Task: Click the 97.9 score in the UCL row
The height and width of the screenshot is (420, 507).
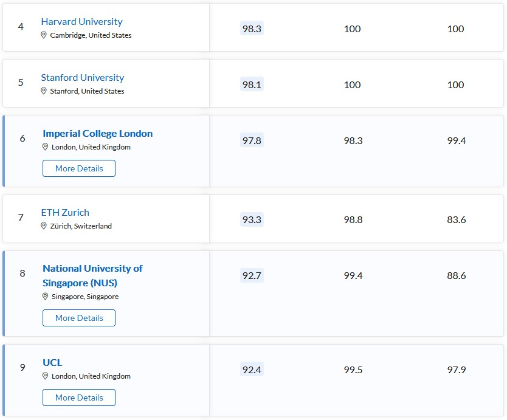Action: click(x=457, y=370)
